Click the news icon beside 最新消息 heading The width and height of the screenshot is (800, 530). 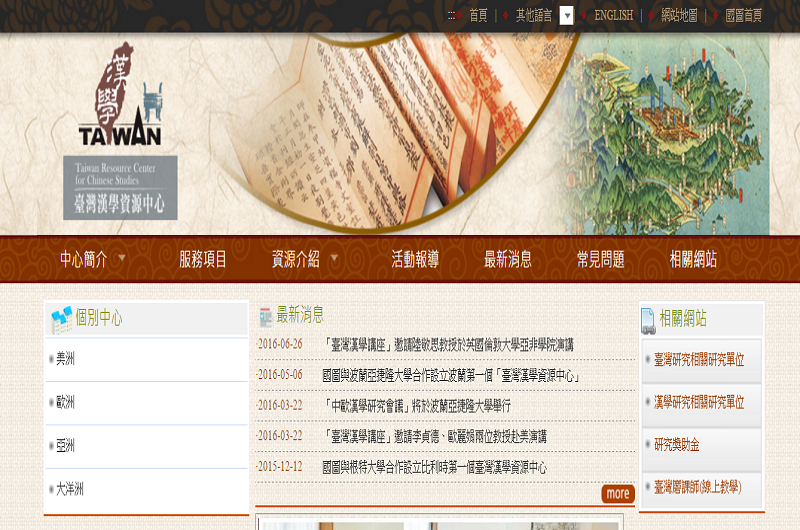click(x=265, y=317)
